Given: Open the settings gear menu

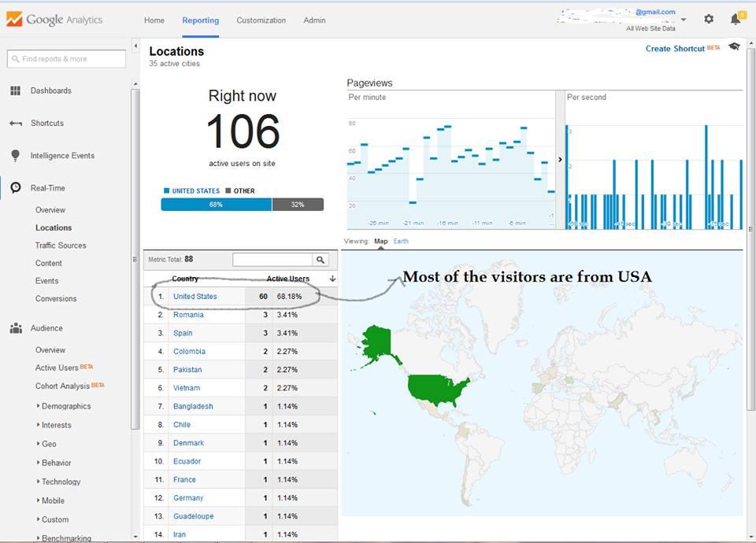Looking at the screenshot, I should [x=708, y=18].
